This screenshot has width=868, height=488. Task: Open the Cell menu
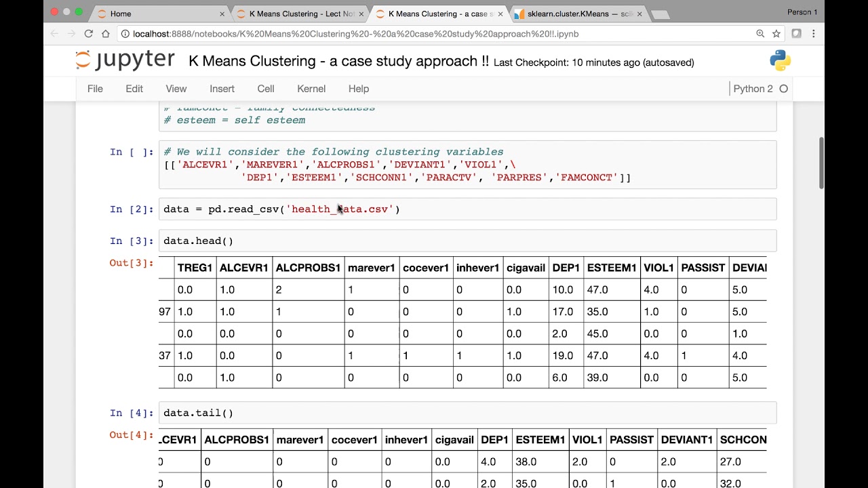point(266,89)
